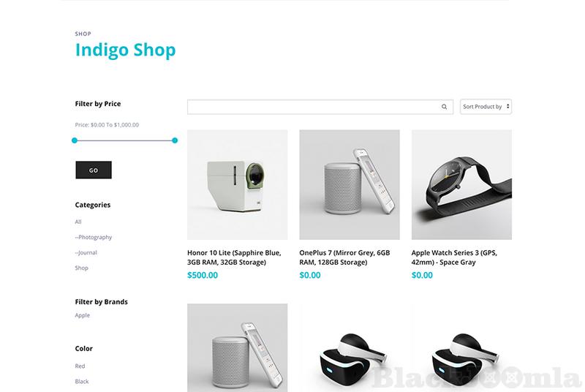
Task: Filter by Photography category
Action: [94, 237]
